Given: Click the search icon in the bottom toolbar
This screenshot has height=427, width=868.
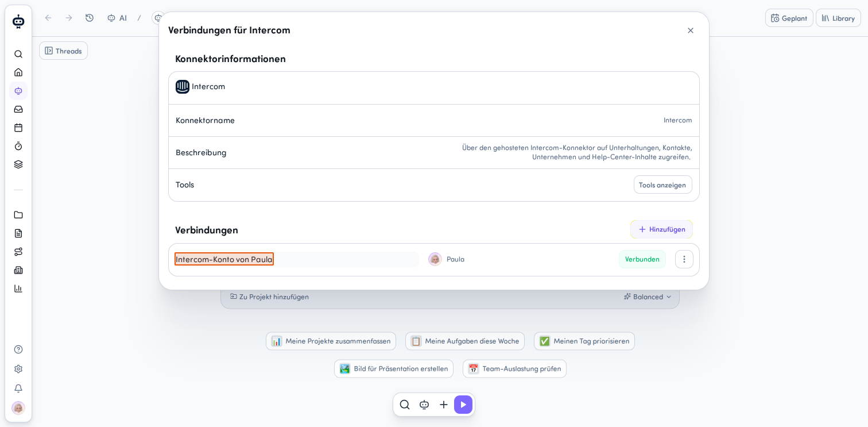Looking at the screenshot, I should pos(405,405).
